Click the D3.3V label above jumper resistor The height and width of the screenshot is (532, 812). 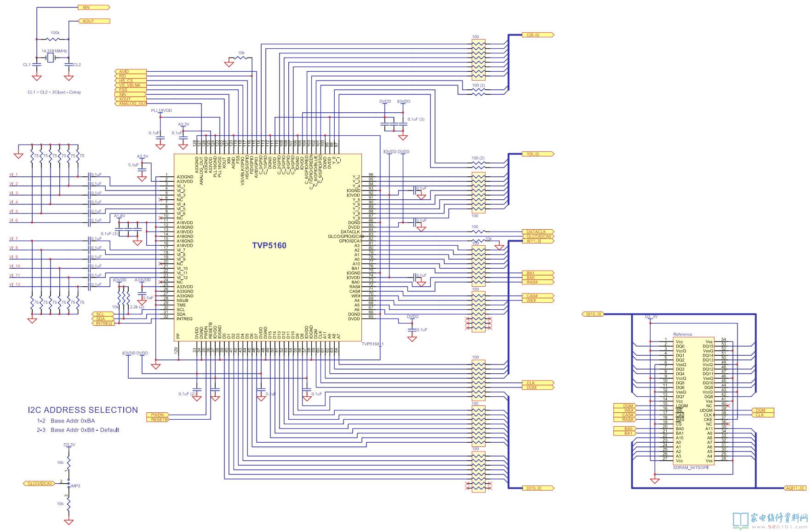pos(69,445)
